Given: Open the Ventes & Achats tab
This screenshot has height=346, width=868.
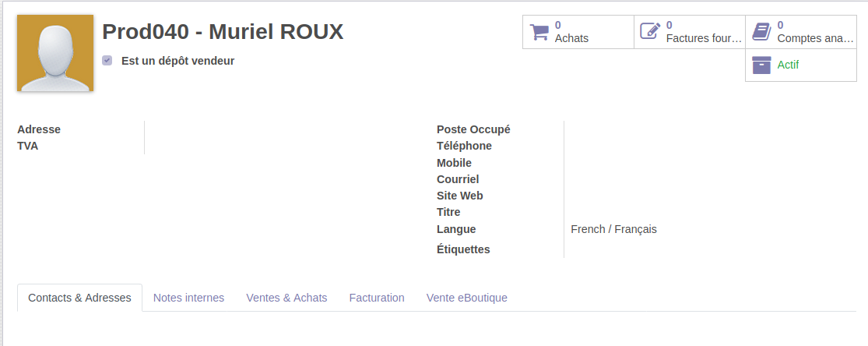Looking at the screenshot, I should point(286,298).
